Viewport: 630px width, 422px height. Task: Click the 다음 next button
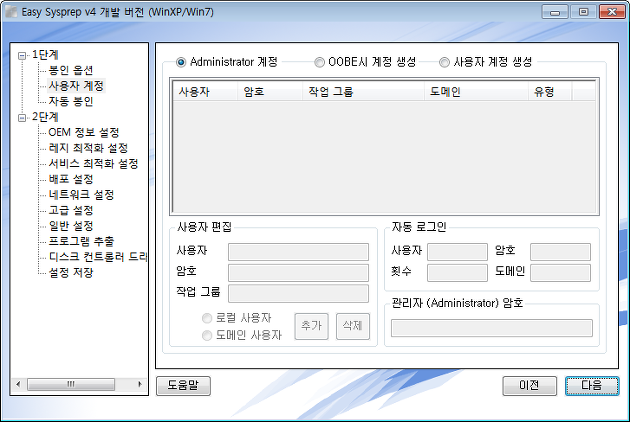click(592, 386)
